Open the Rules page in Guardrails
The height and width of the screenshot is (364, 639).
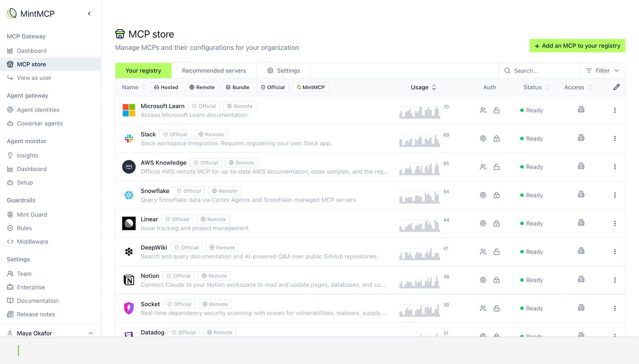[50, 228]
